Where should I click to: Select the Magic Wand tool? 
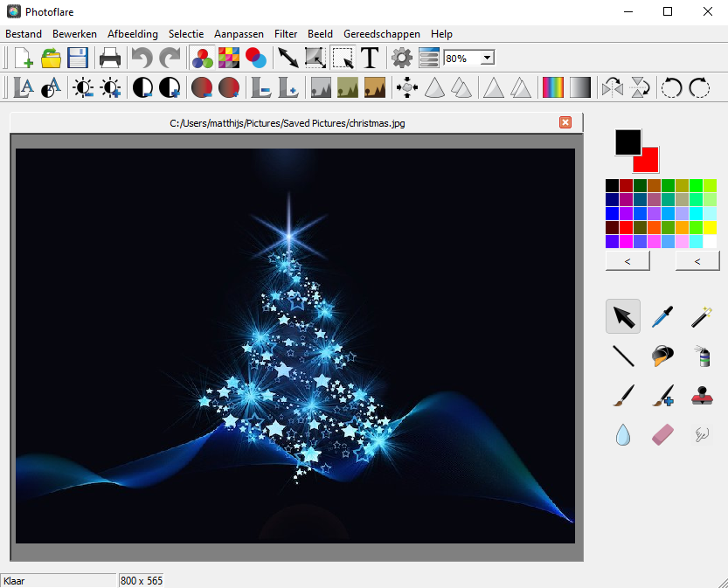(x=700, y=316)
